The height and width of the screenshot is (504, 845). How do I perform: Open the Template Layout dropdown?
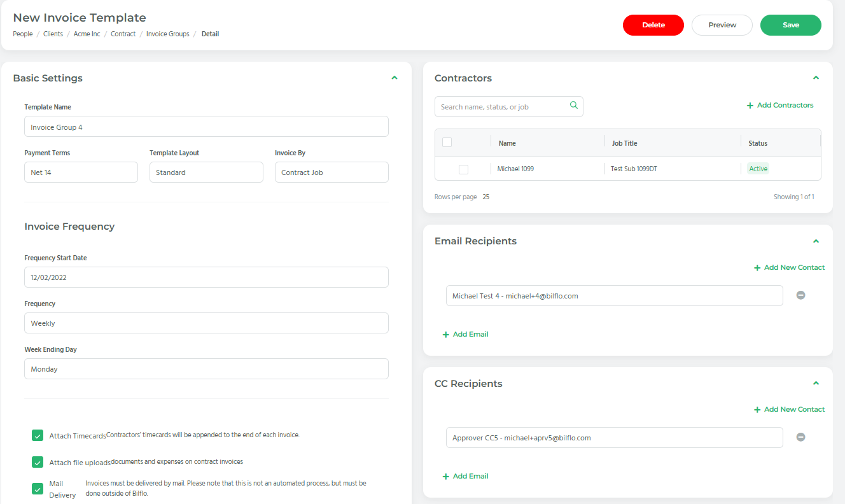pyautogui.click(x=206, y=172)
